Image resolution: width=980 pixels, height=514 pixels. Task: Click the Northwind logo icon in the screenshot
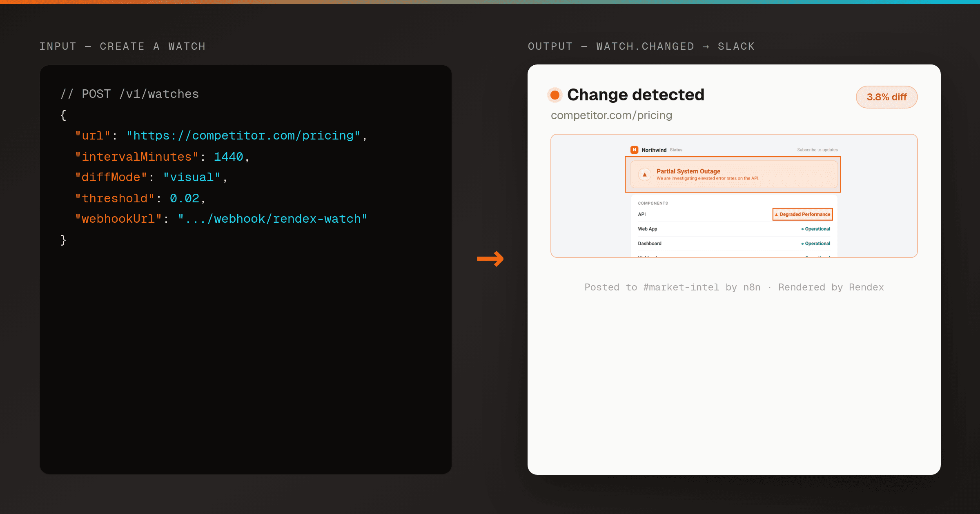[634, 150]
